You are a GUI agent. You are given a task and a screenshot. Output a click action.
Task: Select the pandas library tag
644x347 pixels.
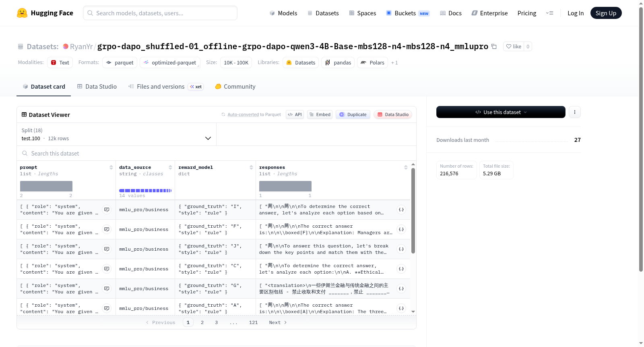click(338, 62)
